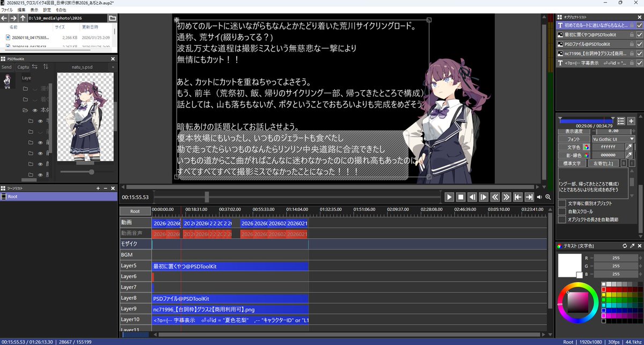
Task: Open the folder picker in the file browser
Action: click(x=112, y=18)
